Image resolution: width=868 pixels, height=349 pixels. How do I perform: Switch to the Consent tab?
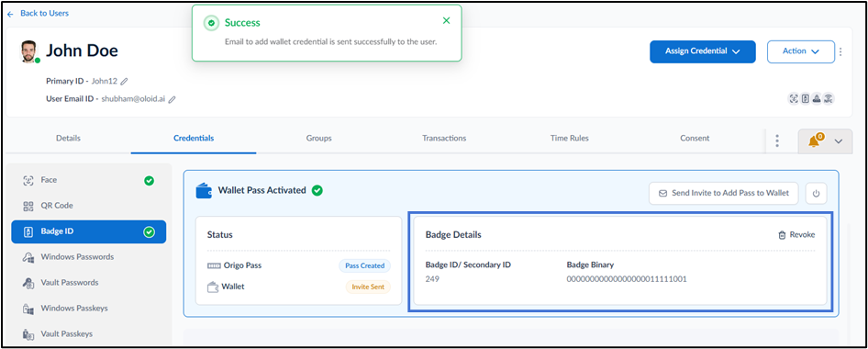click(x=695, y=139)
